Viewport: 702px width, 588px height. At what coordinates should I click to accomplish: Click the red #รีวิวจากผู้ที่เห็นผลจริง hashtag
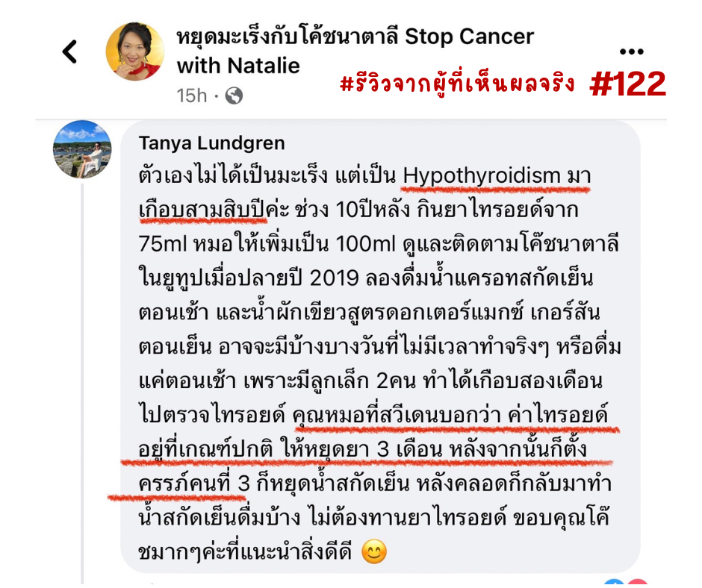pyautogui.click(x=457, y=82)
